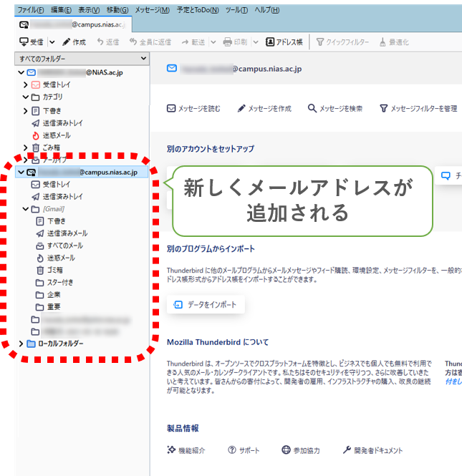The image size is (462, 476).
Task: Expand the 受信トレイ folder under NiAS account
Action: (x=26, y=84)
